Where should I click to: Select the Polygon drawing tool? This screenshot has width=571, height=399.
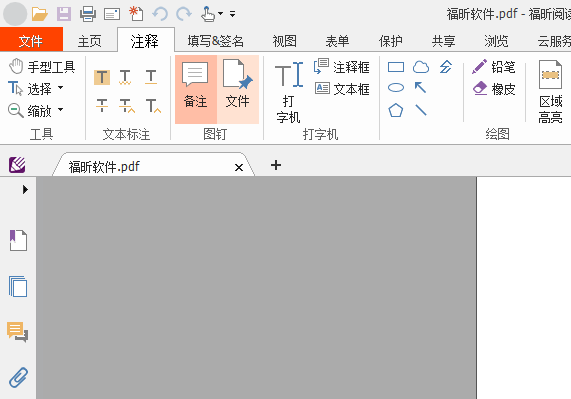coord(396,110)
